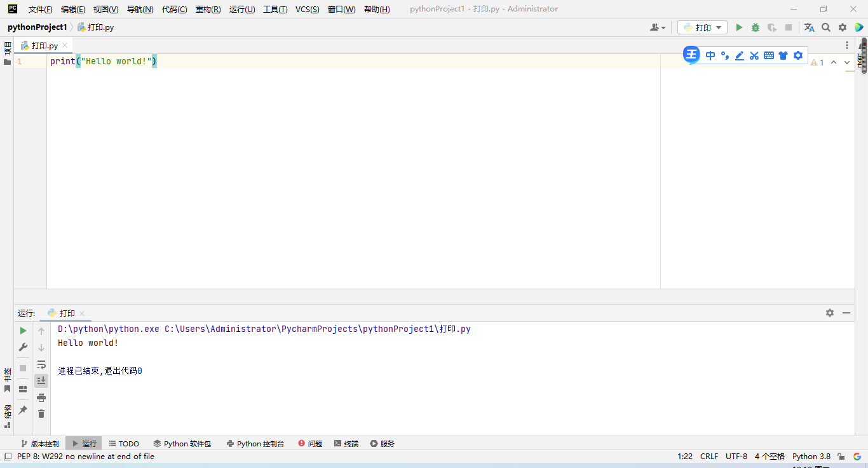Start debugging with the green bug icon
This screenshot has height=468, width=868.
[x=756, y=27]
